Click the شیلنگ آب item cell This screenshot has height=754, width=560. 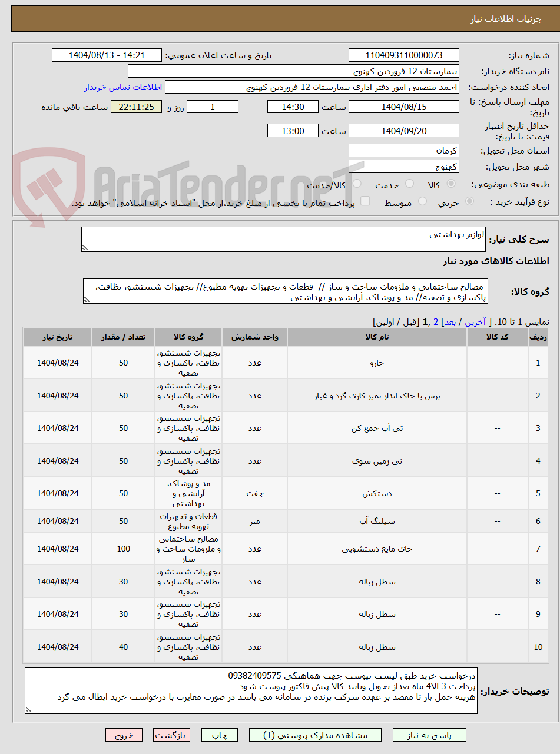coord(377,521)
